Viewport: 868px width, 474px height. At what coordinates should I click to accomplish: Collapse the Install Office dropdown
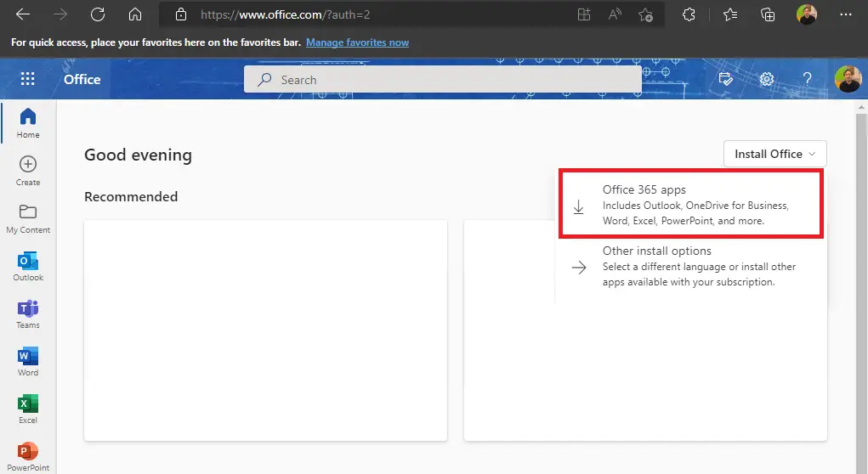click(x=775, y=154)
